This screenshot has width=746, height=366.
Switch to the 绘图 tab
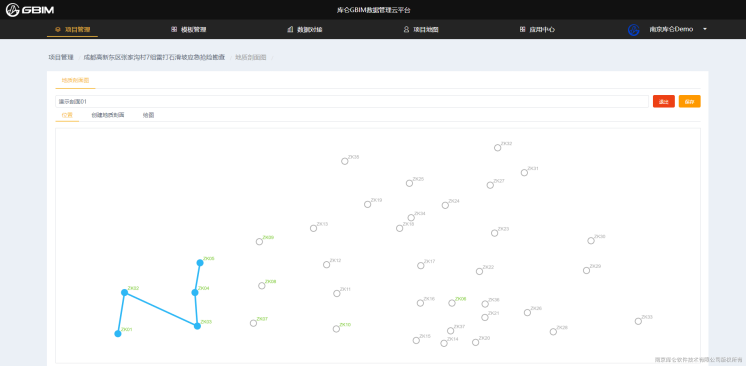[x=148, y=115]
